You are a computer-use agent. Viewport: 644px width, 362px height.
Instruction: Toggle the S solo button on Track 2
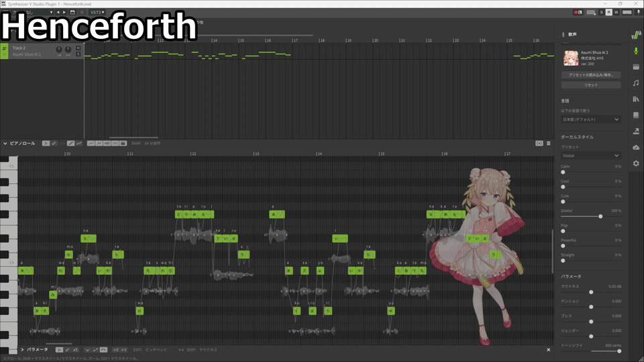[x=78, y=54]
